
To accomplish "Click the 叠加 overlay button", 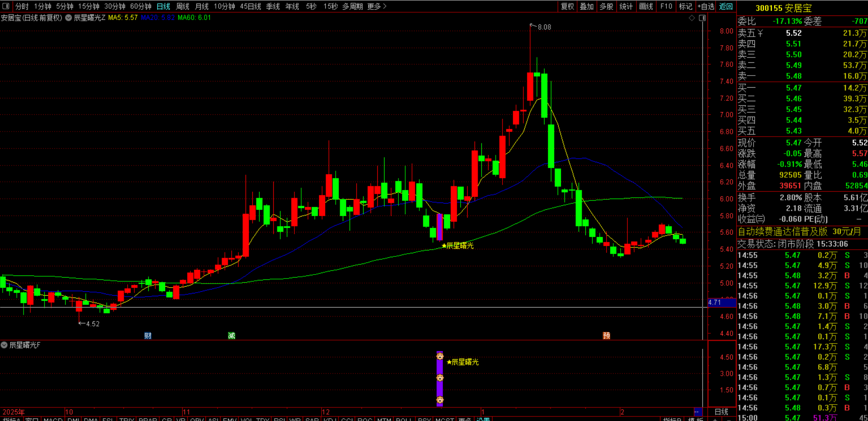I will (587, 6).
